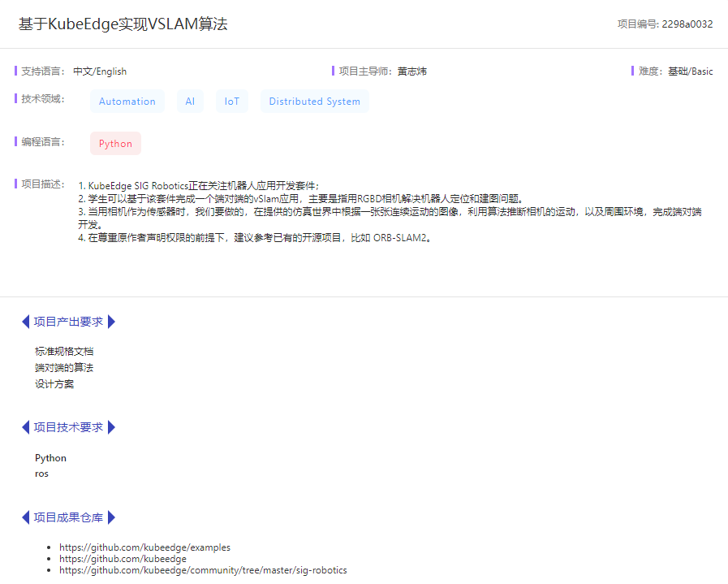Click the 难度 label

point(650,71)
